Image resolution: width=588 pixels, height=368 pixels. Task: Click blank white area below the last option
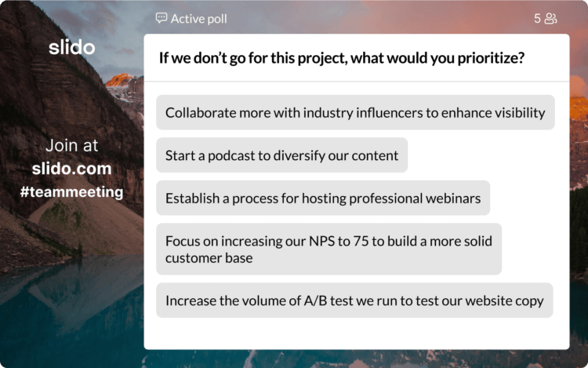point(356,333)
